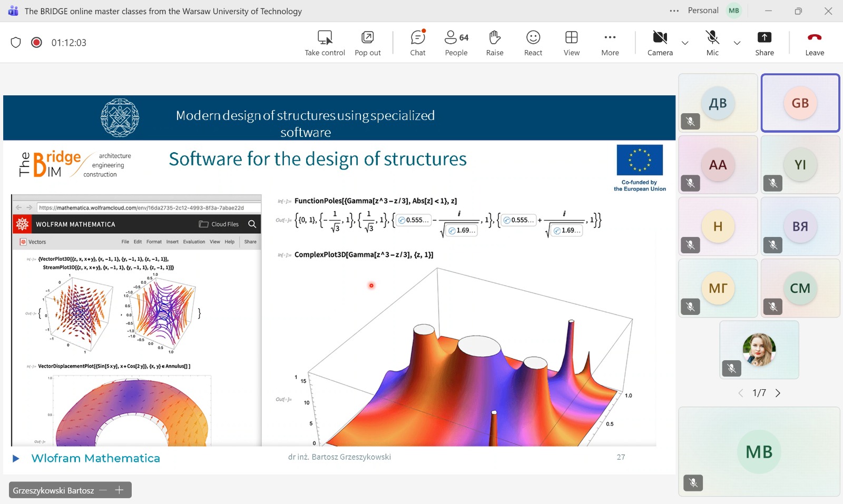Open the Chat panel
This screenshot has height=504, width=843.
417,43
